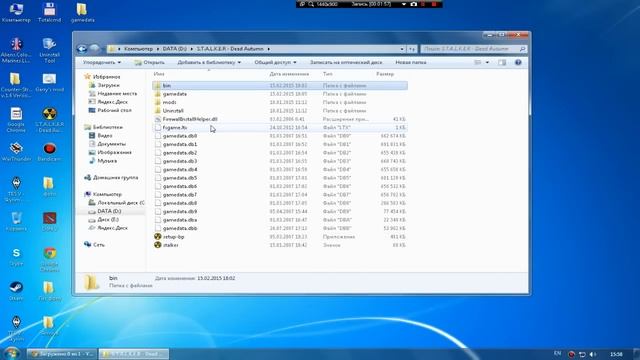Open the Общий доступ dropdown
This screenshot has height=360, width=640.
(x=276, y=62)
